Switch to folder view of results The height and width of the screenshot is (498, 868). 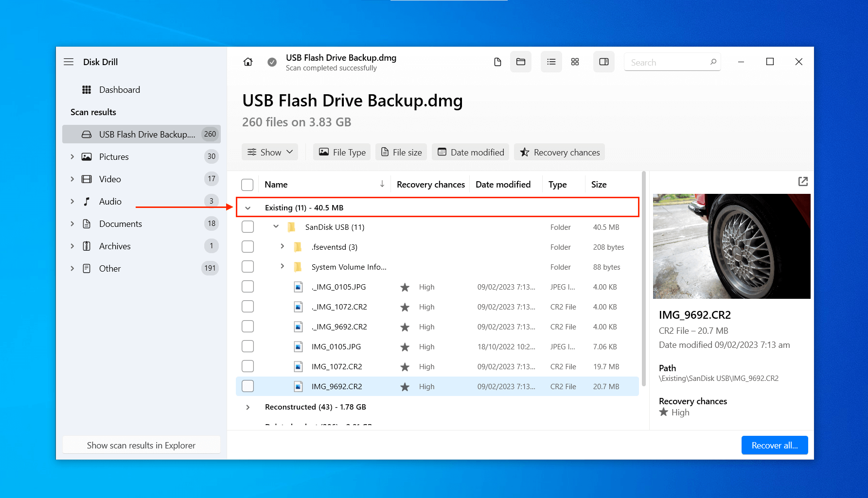click(520, 62)
